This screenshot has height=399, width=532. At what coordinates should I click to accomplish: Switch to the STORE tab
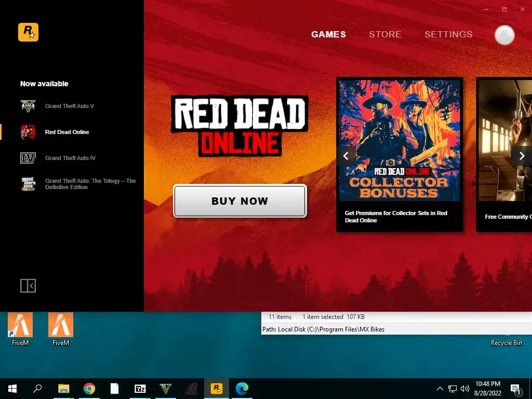pos(385,34)
